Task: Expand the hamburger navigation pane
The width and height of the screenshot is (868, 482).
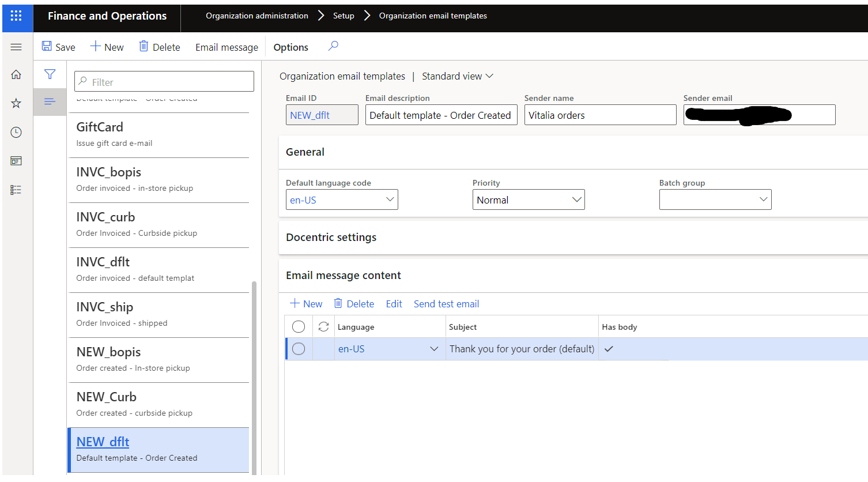Action: [16, 47]
